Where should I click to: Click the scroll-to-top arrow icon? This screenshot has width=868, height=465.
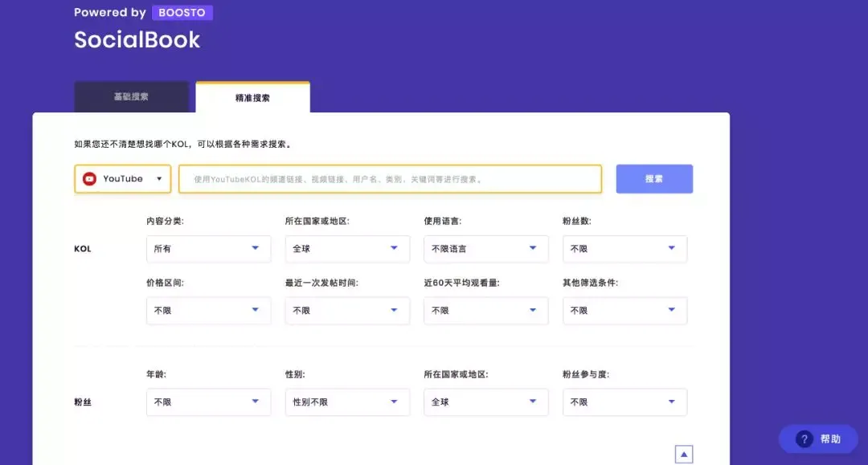pos(684,455)
